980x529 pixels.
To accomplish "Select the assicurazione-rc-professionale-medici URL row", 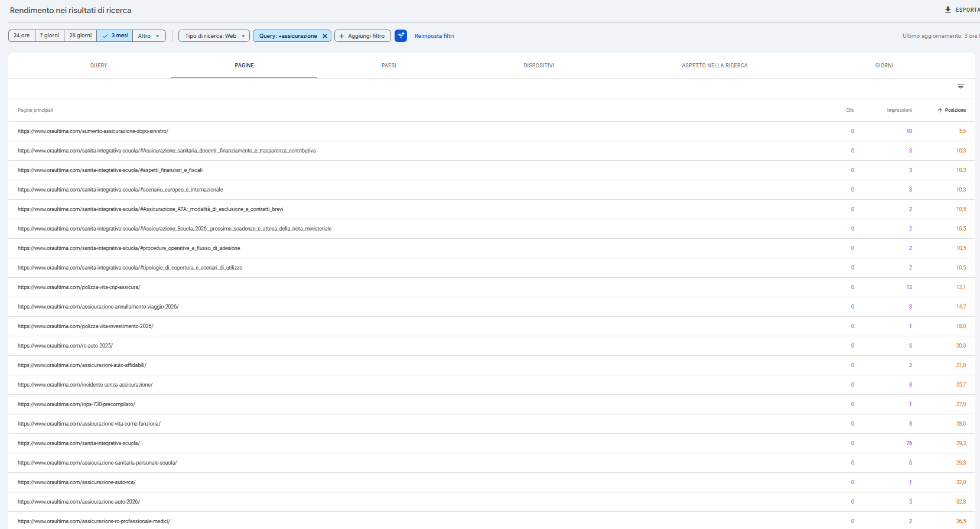I will click(x=491, y=521).
